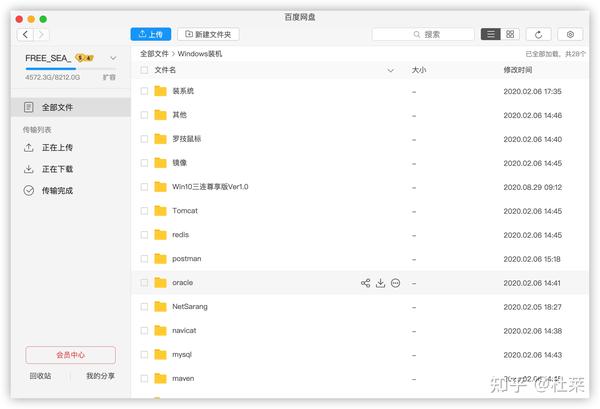
Task: Open more options for oracle folder
Action: tap(396, 283)
